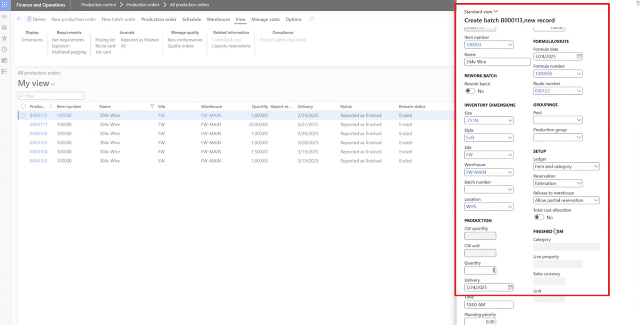
Task: Open production order B000111 link
Action: coord(39,124)
